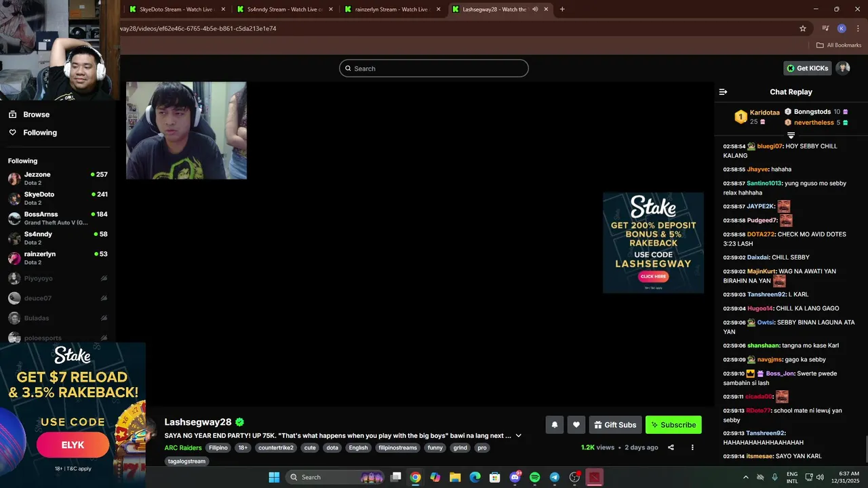Click the green Subscribe button
868x488 pixels.
pos(673,425)
